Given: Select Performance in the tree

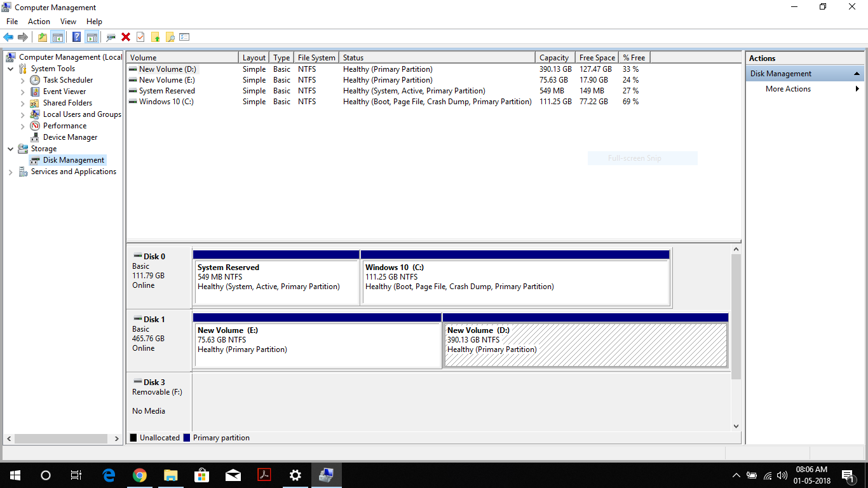Looking at the screenshot, I should click(65, 126).
